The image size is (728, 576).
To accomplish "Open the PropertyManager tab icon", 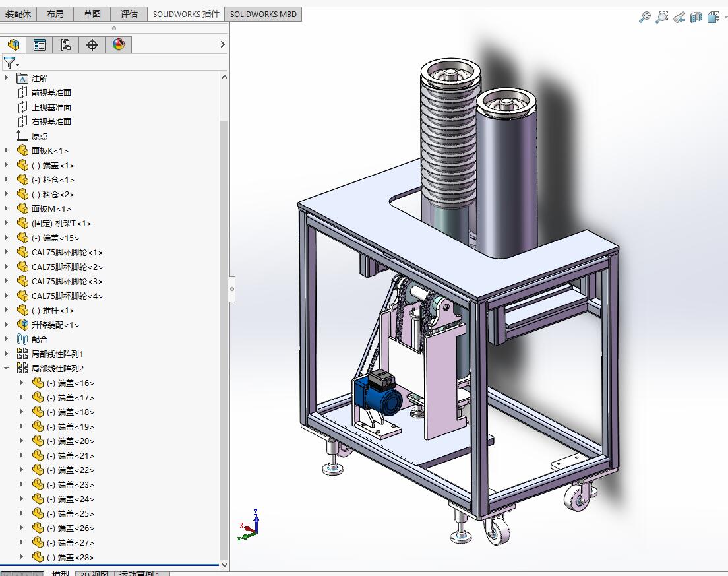I will click(x=40, y=45).
